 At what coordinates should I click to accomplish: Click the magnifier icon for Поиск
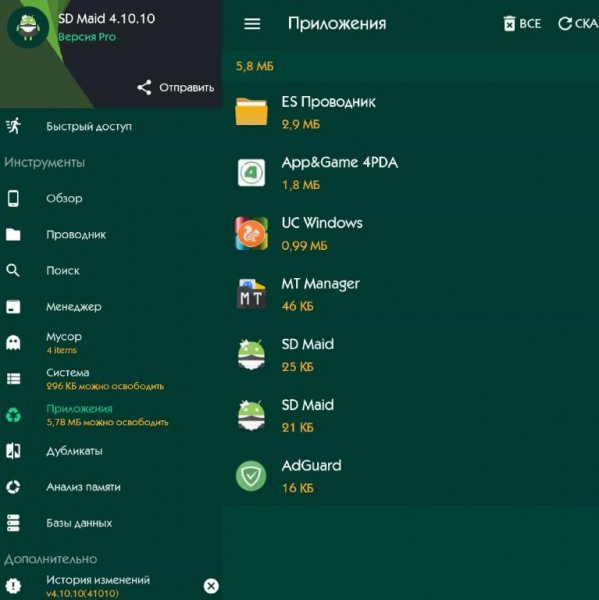click(x=13, y=271)
